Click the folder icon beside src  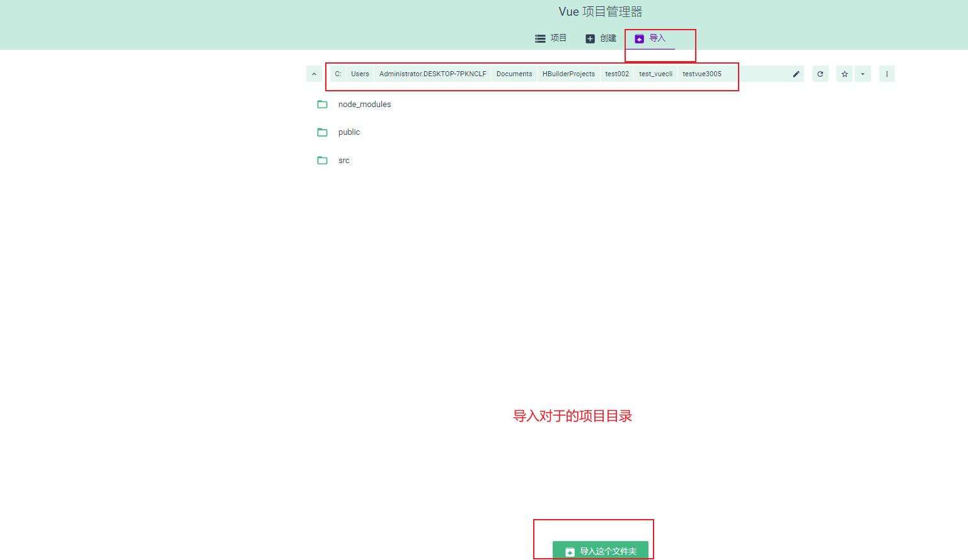click(x=322, y=160)
